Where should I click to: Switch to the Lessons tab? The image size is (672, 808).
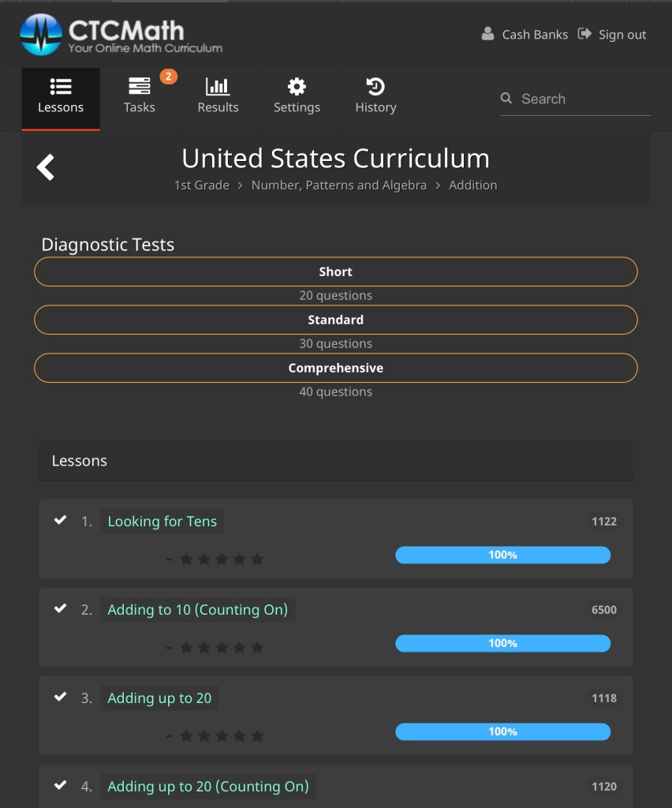pyautogui.click(x=61, y=98)
